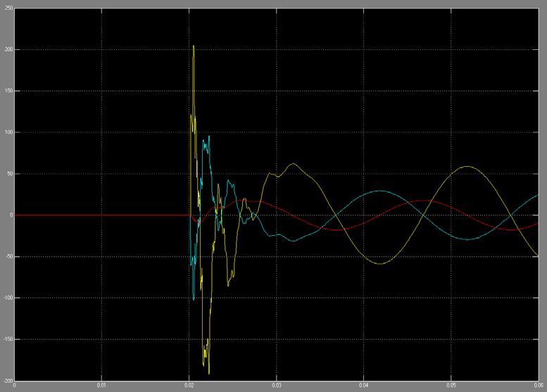Viewport: 547px width, 392px height.
Task: Click the cyan waveform's lowest dip near -100
Action: [x=194, y=299]
